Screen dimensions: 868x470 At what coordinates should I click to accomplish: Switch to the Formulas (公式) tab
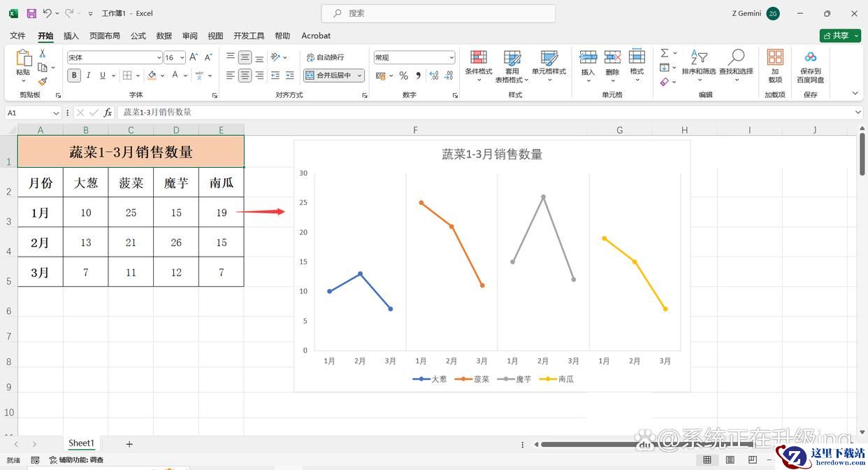138,36
